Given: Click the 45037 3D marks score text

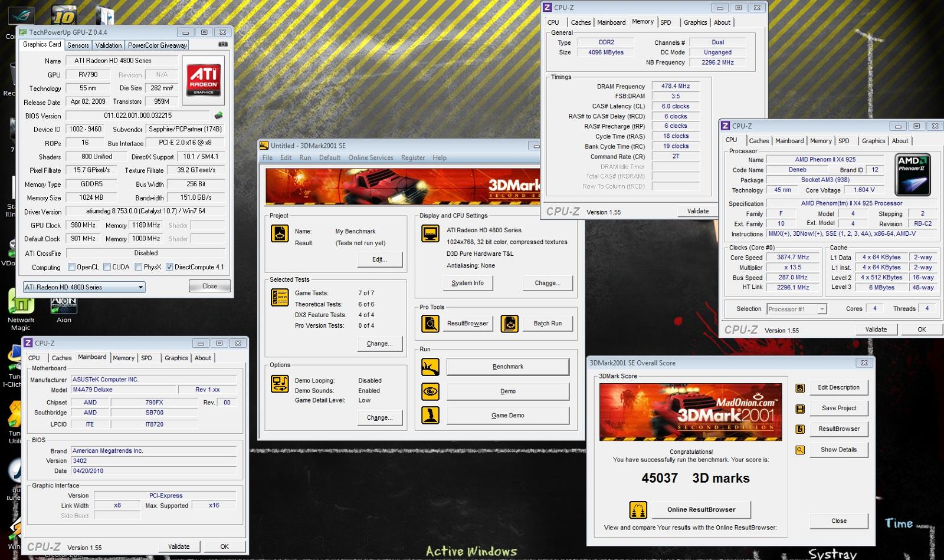Looking at the screenshot, I should 696,478.
